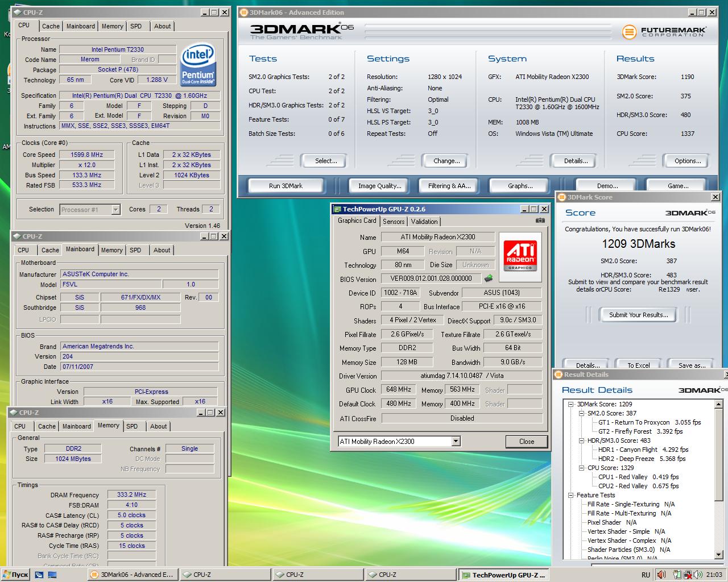Open the Cache tab in top CPU-Z window

(x=51, y=26)
